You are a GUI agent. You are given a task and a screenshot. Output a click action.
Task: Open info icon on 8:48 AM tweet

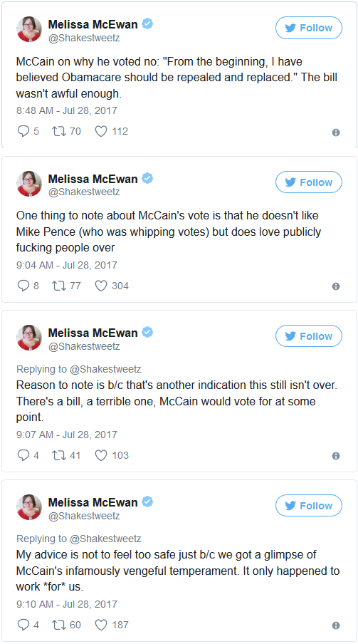click(336, 133)
